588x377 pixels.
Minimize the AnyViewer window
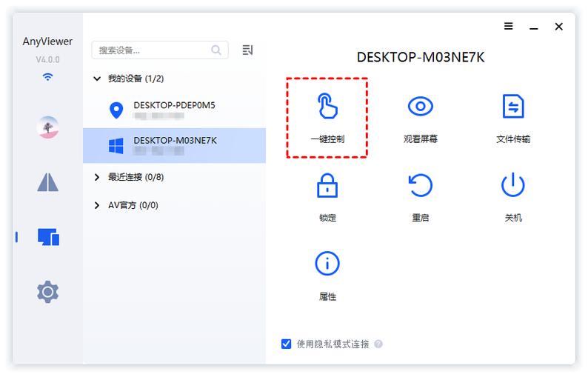coord(534,27)
